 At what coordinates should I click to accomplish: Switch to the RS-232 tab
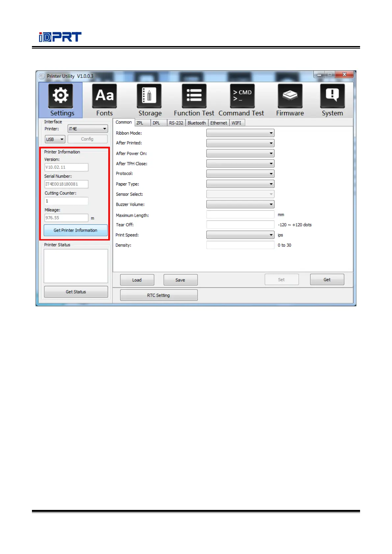[x=176, y=123]
